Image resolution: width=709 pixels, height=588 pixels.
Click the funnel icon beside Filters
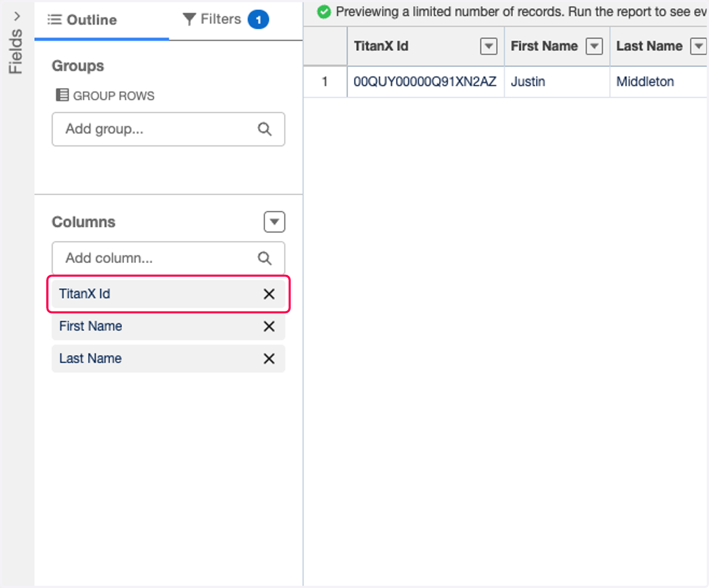189,20
